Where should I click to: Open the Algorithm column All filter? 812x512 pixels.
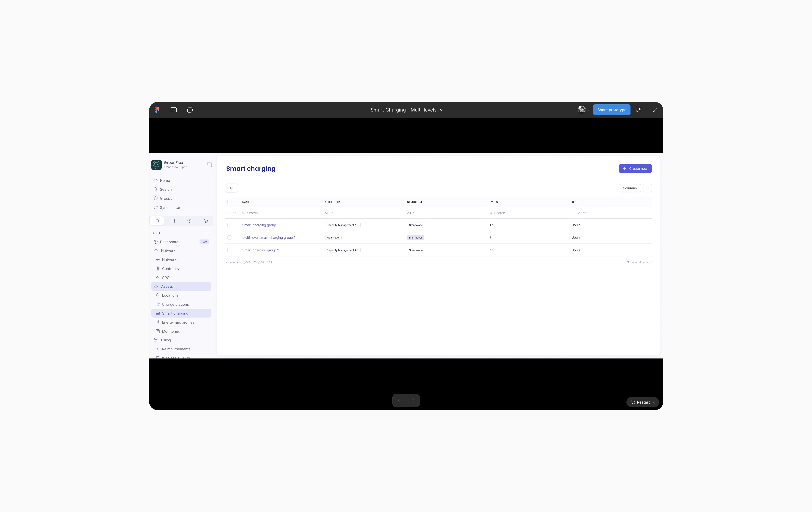tap(329, 213)
